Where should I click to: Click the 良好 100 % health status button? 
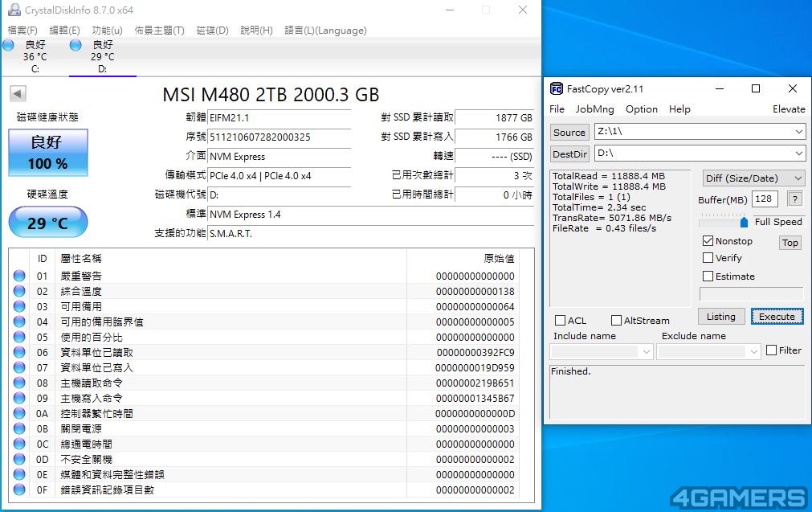pyautogui.click(x=48, y=153)
